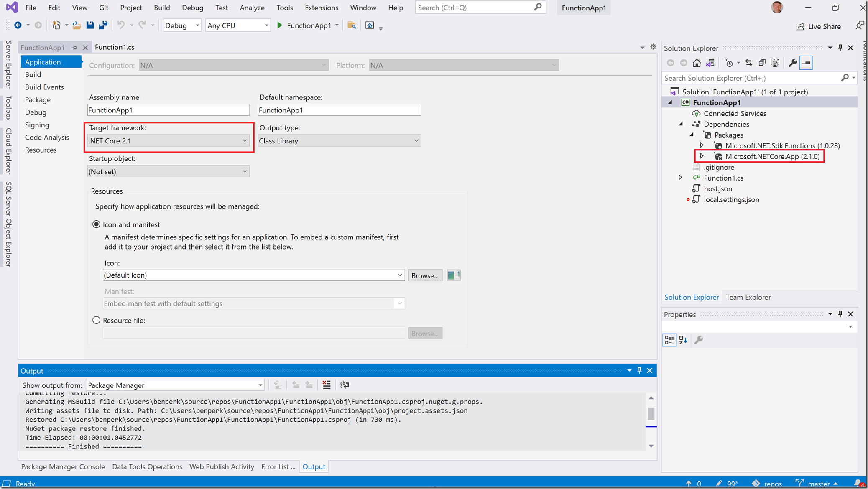Screen dimensions: 868x489
Task: Open the Target framework dropdown
Action: (168, 141)
